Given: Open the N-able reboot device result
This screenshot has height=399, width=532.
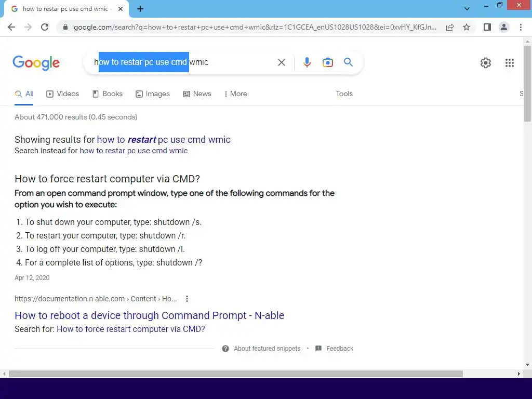Looking at the screenshot, I should point(149,315).
